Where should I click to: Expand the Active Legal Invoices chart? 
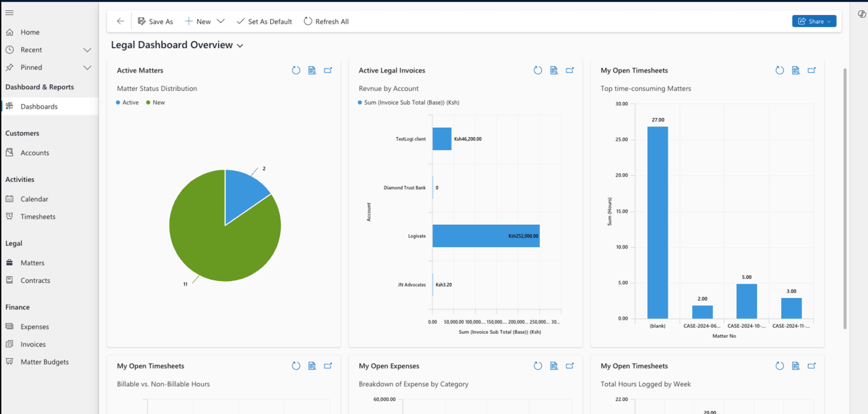(x=570, y=71)
